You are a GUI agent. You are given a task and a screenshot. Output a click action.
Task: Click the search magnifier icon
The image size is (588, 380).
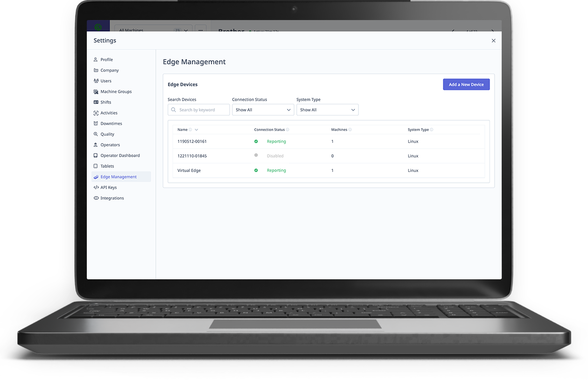point(174,110)
